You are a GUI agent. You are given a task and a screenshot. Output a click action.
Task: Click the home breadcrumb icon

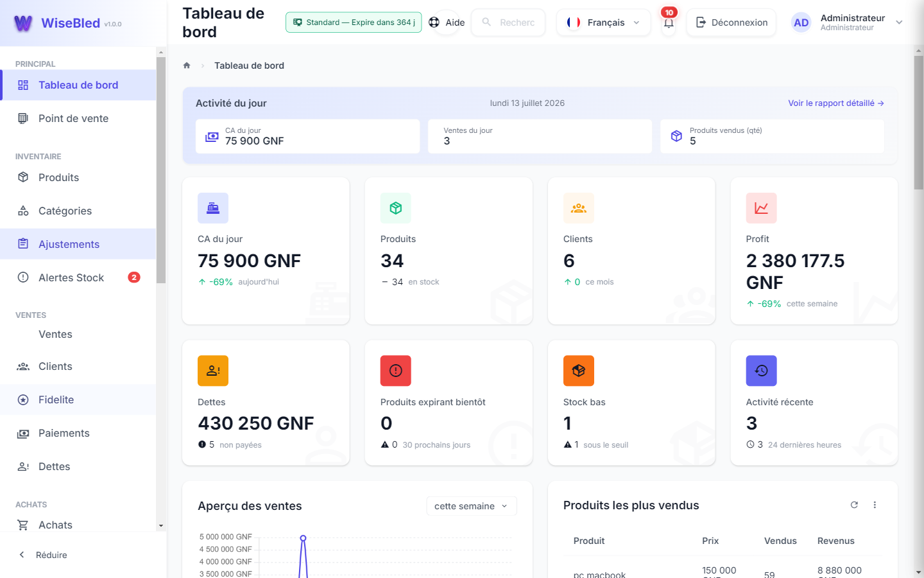point(187,66)
